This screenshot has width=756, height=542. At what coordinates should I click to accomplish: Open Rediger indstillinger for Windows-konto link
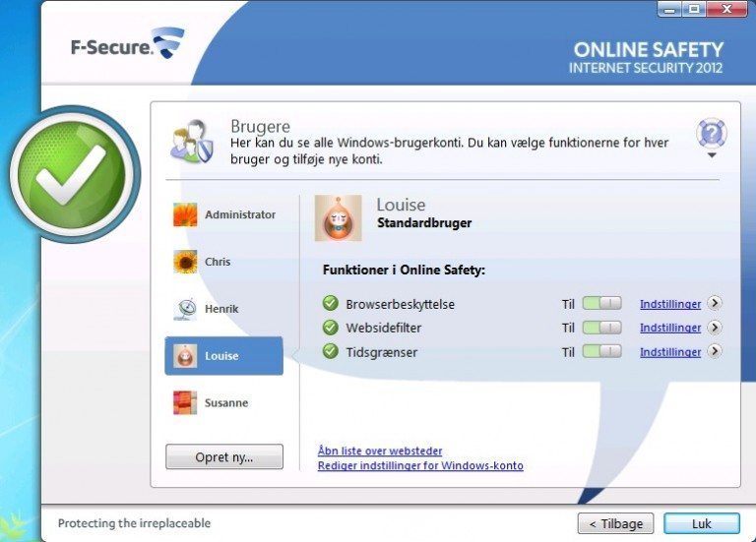420,466
